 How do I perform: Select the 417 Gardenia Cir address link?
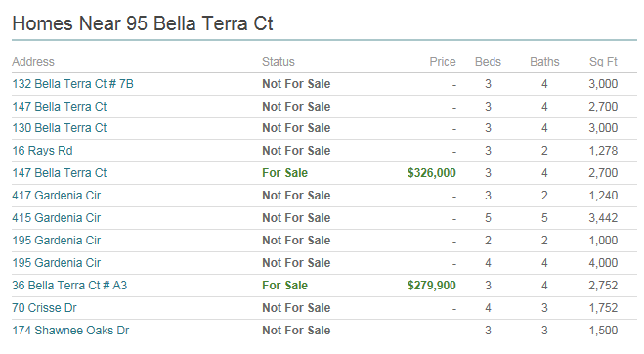tap(57, 196)
